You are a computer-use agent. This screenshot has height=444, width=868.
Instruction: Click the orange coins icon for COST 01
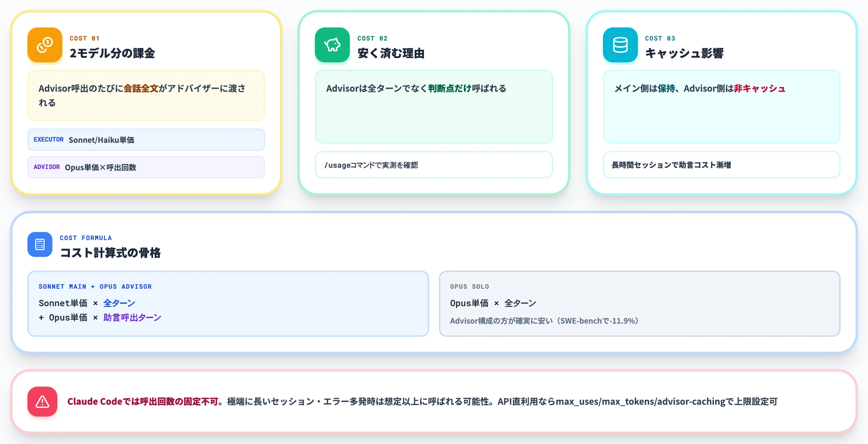(45, 45)
